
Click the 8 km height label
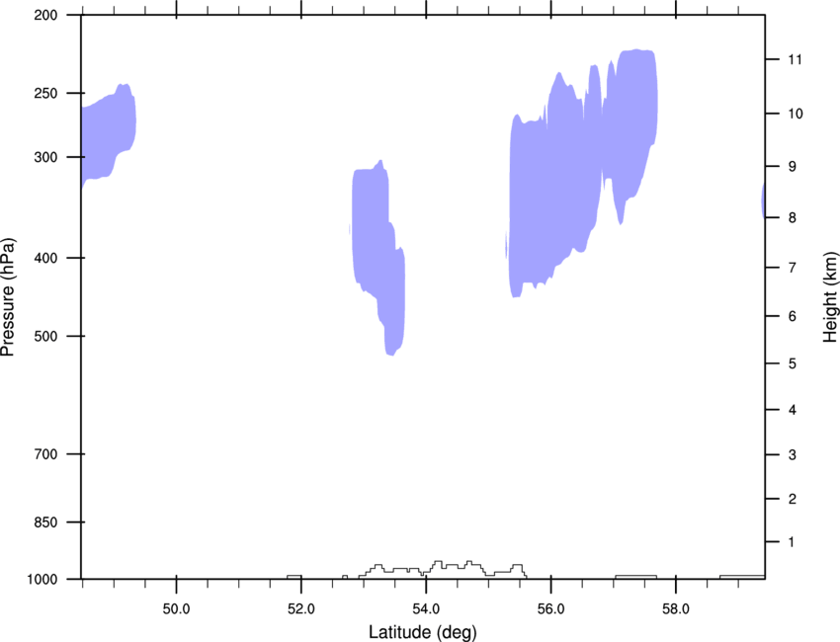click(793, 218)
